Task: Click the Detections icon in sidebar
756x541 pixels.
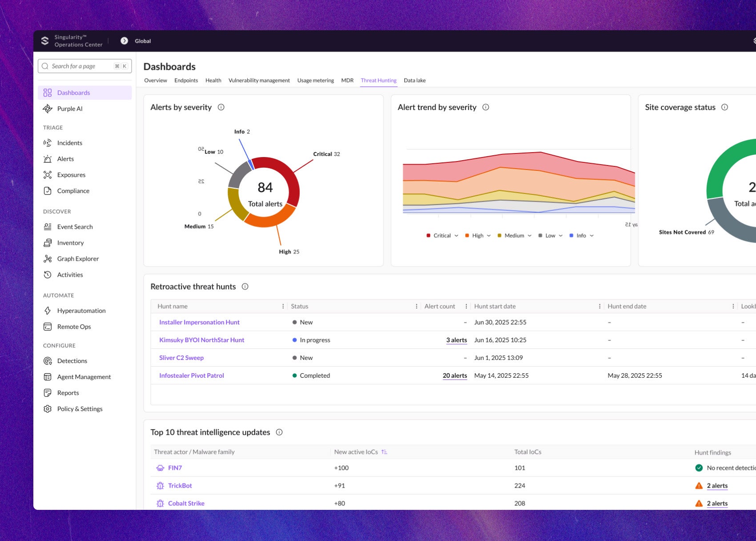Action: (48, 361)
